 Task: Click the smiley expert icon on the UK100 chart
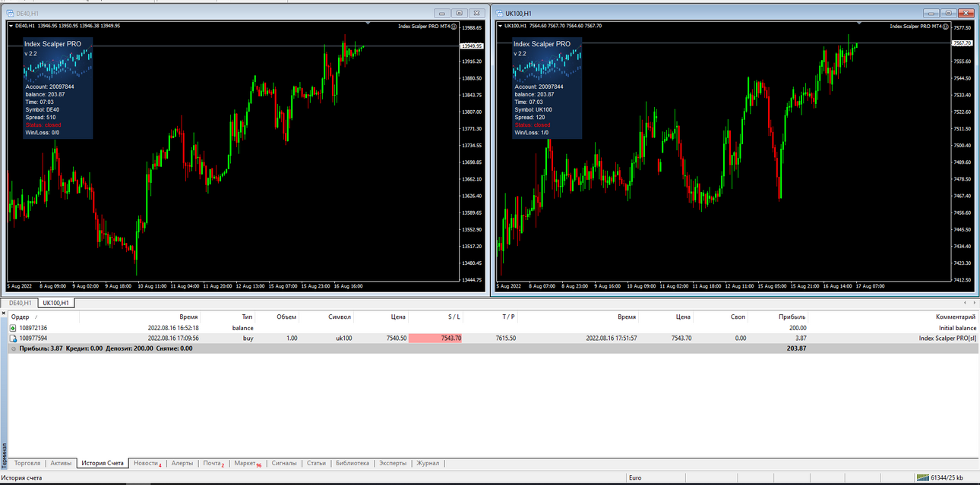tap(946, 26)
